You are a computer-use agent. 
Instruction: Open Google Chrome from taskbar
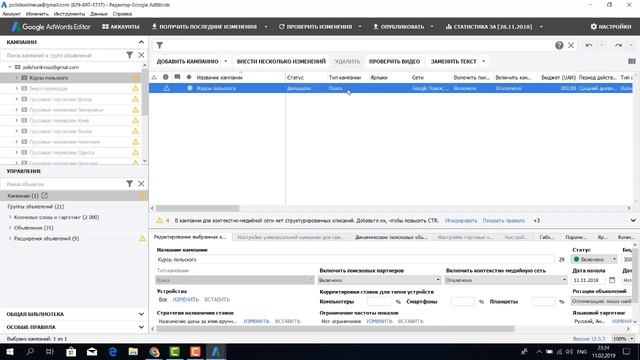[x=154, y=351]
